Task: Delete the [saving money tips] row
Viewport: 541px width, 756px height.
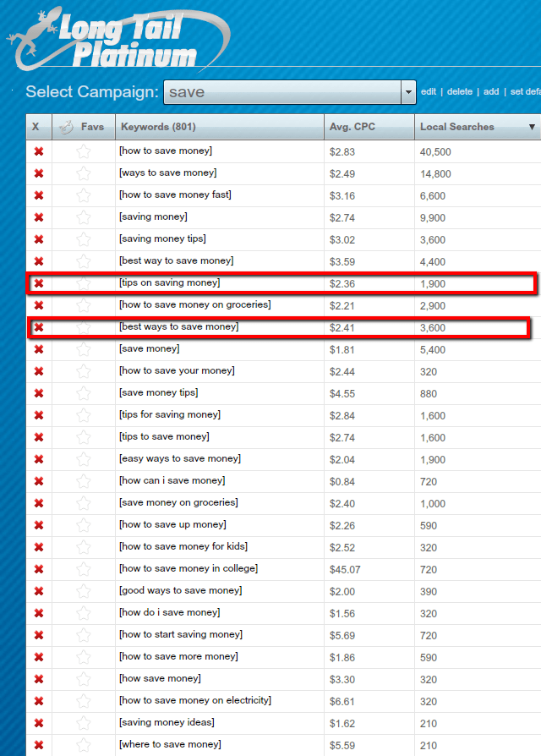Action: 39,239
